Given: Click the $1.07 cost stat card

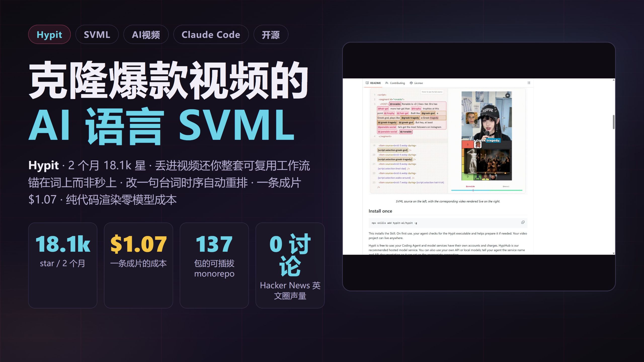Looking at the screenshot, I should click(138, 265).
